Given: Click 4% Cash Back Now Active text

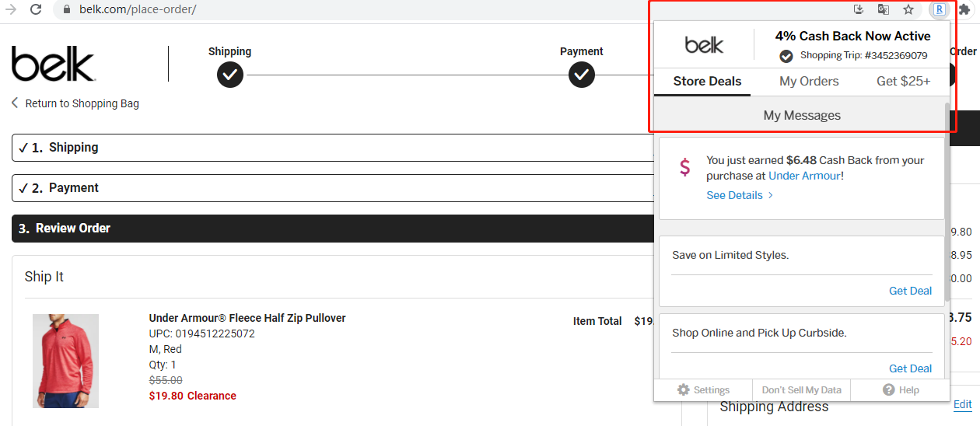Looking at the screenshot, I should [852, 36].
